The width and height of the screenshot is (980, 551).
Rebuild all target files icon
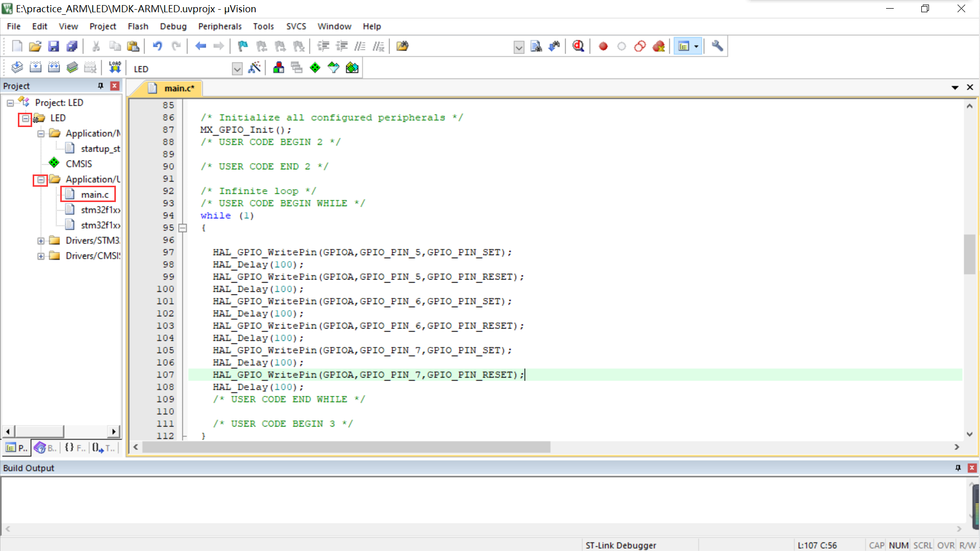coord(54,68)
